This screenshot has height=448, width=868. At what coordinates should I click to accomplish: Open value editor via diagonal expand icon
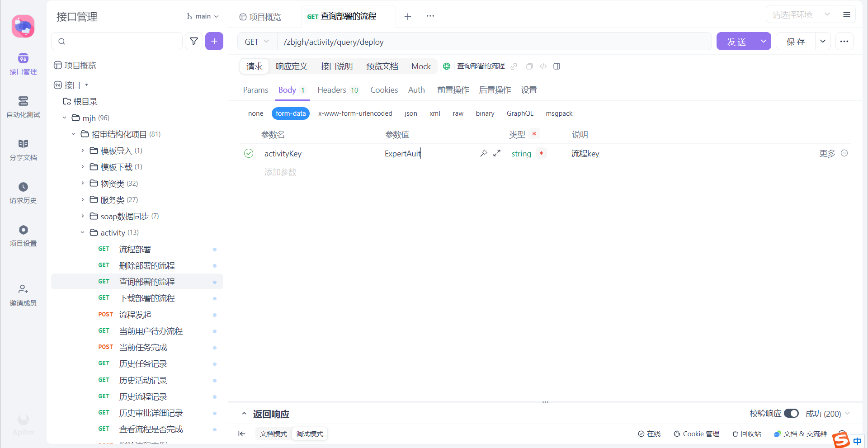point(496,153)
